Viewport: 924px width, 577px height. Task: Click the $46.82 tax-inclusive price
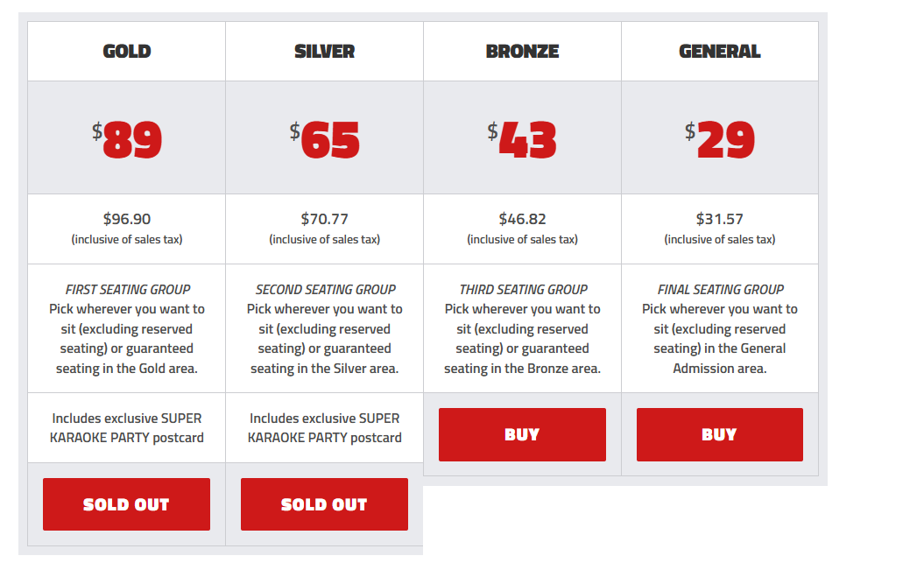(x=522, y=219)
